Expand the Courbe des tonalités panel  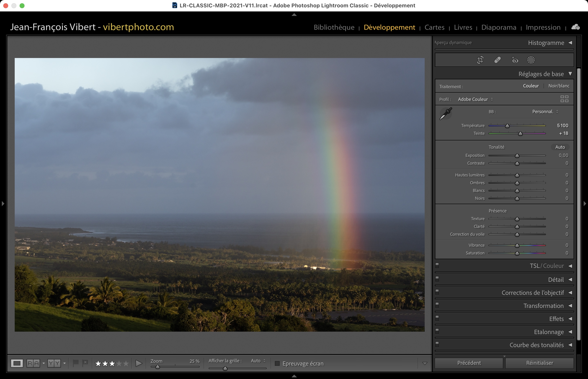(536, 345)
